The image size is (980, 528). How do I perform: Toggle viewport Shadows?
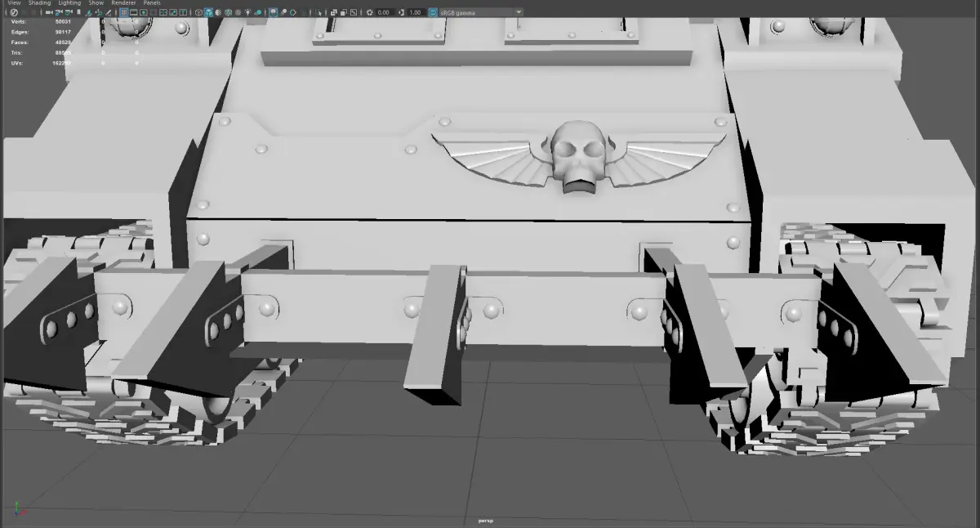click(258, 12)
